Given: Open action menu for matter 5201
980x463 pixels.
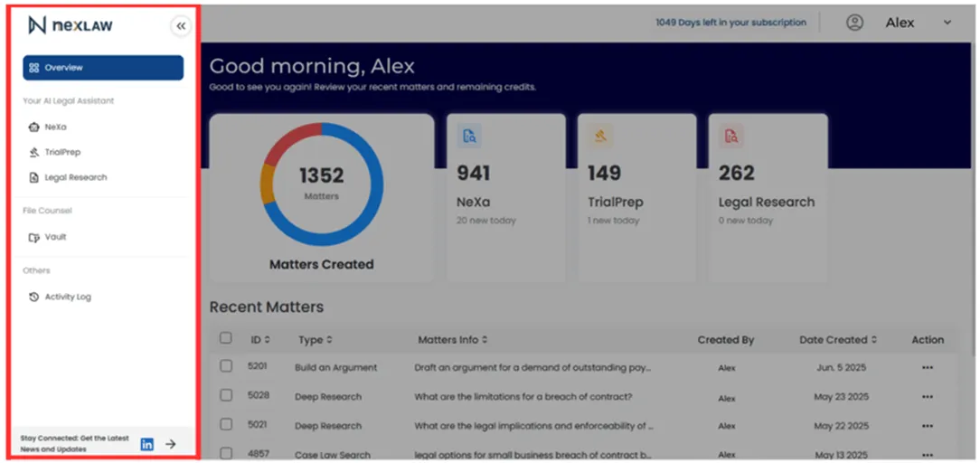Looking at the screenshot, I should click(x=928, y=367).
